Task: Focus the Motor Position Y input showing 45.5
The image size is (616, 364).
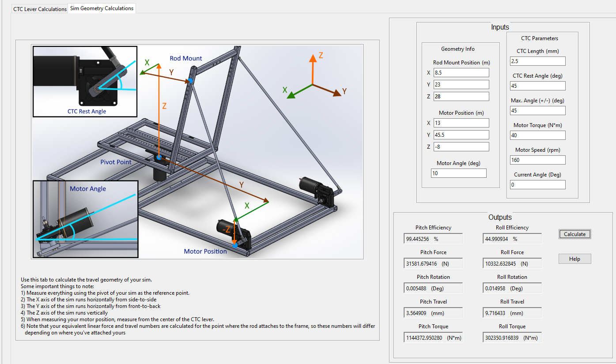Action: pos(461,135)
